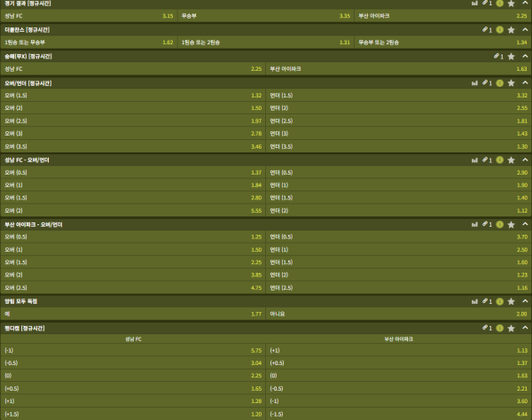The height and width of the screenshot is (420, 532).
Task: Collapse the 핸디캡 [정규시간] section chevron
Action: coord(523,328)
